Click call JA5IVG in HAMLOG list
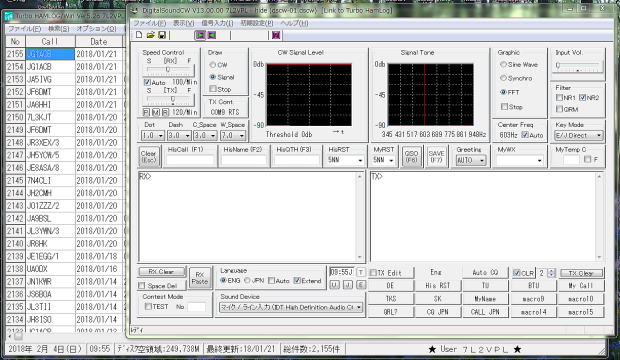 point(50,79)
